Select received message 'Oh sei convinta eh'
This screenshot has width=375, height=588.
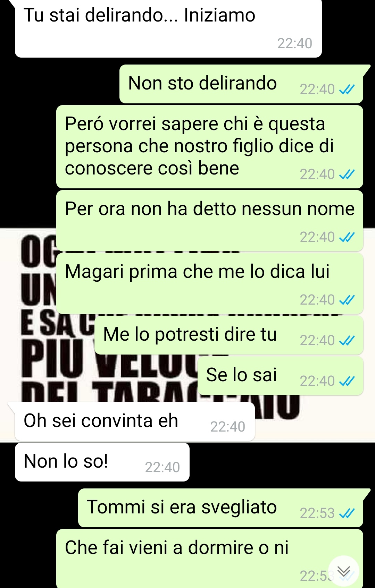(101, 421)
